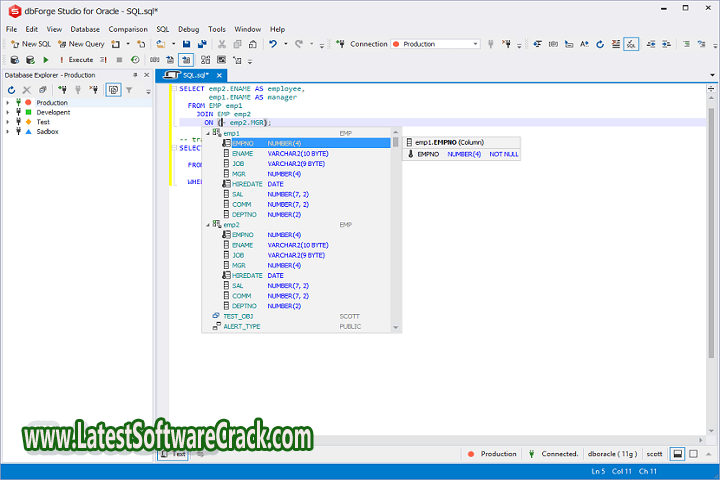Expand the Production connection node

pyautogui.click(x=7, y=103)
